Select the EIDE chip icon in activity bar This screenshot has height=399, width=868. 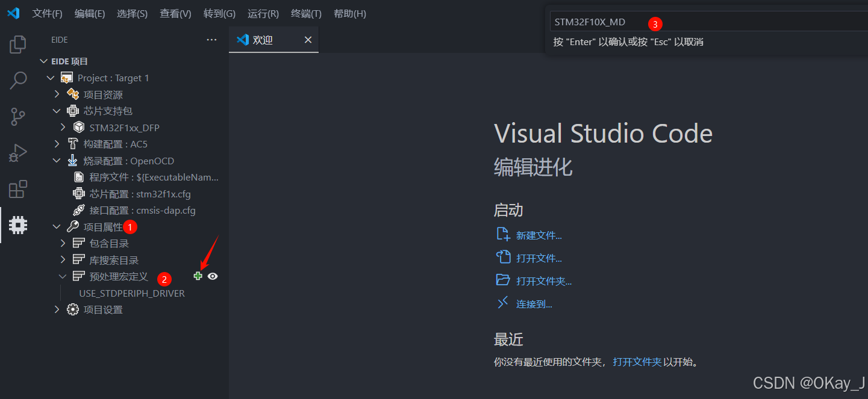click(x=18, y=225)
